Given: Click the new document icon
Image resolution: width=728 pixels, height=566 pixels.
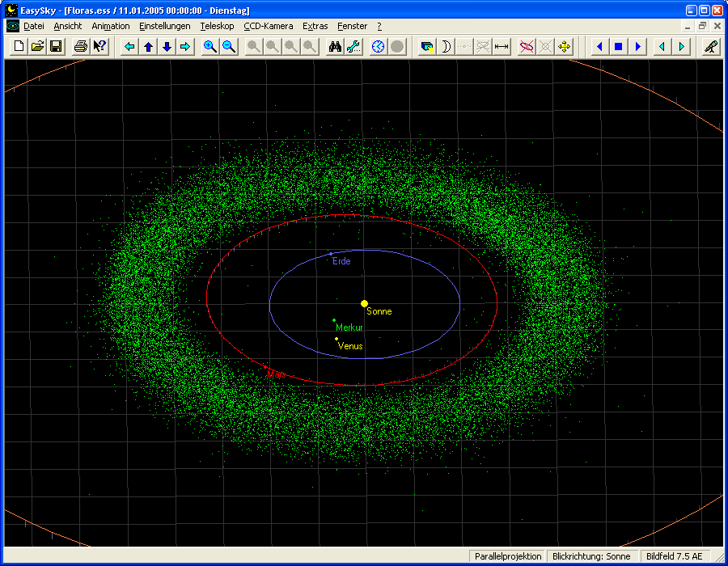Looking at the screenshot, I should pyautogui.click(x=19, y=47).
